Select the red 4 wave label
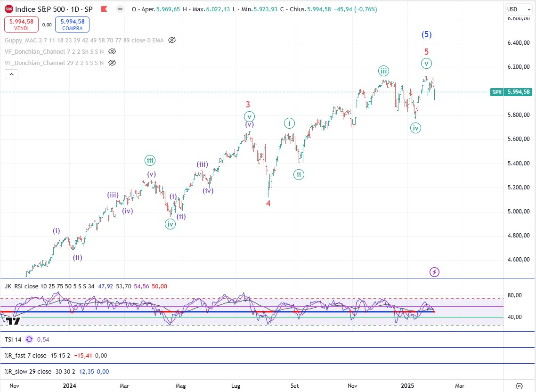The image size is (536, 392). (x=268, y=204)
